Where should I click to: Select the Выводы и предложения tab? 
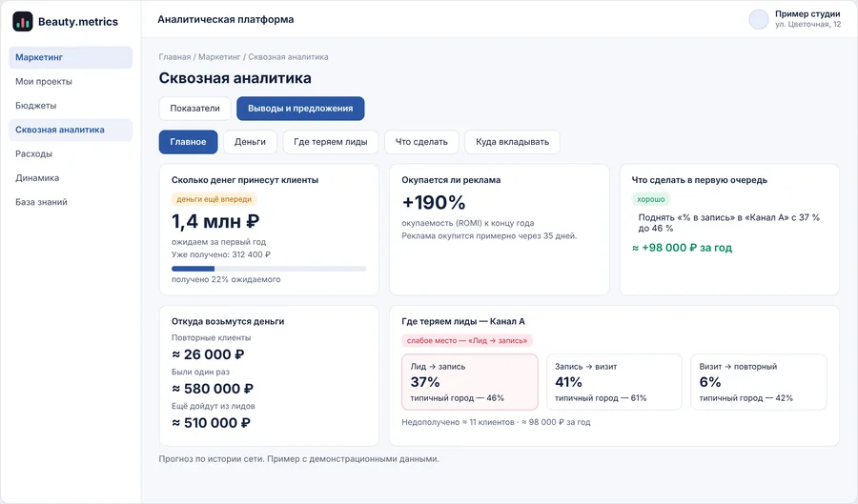[x=300, y=109]
